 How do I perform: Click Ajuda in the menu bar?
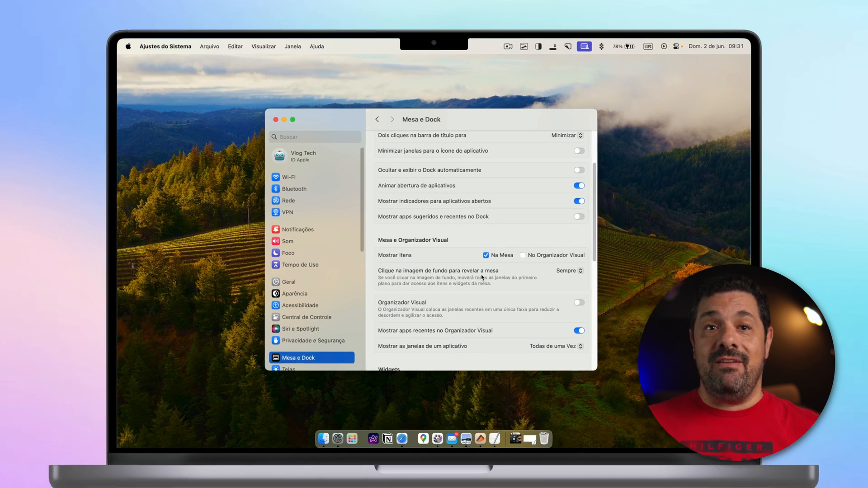pos(316,46)
